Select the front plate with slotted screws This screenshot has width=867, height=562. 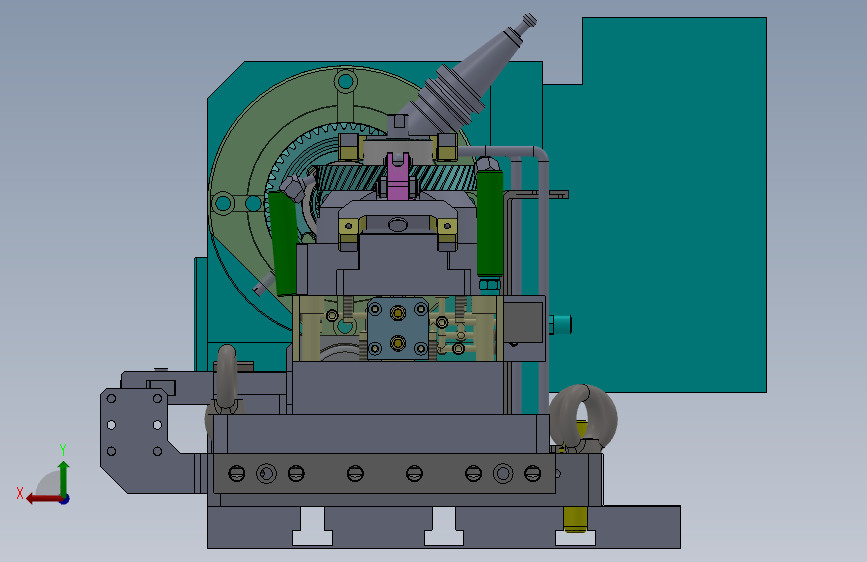(384, 473)
